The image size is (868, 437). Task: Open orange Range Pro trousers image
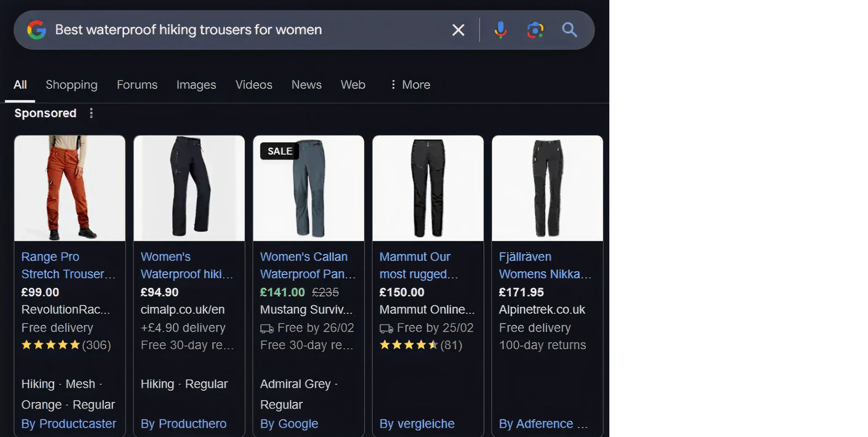tap(70, 188)
